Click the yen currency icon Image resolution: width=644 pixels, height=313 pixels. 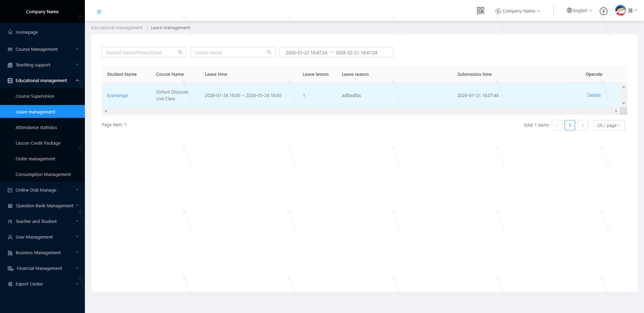(x=603, y=11)
